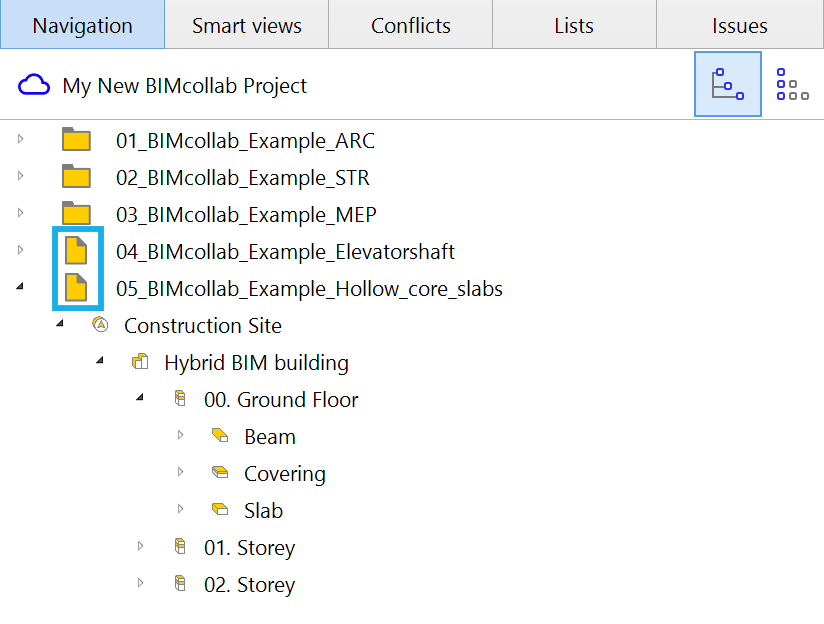This screenshot has width=824, height=624.
Task: Select the 02. Storey label
Action: (x=250, y=585)
